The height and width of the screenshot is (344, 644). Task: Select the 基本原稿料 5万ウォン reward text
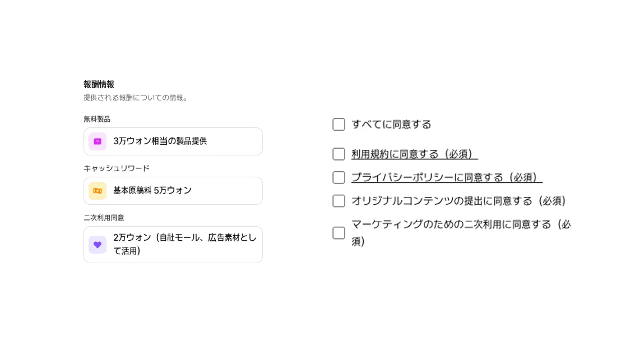(x=152, y=191)
